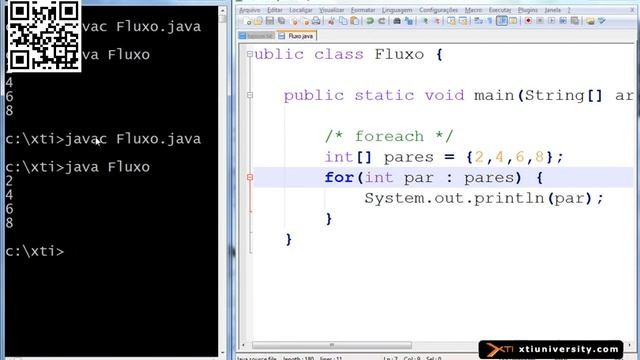Create a new file with toolbar New icon
Image resolution: width=640 pixels, height=360 pixels.
(247, 21)
